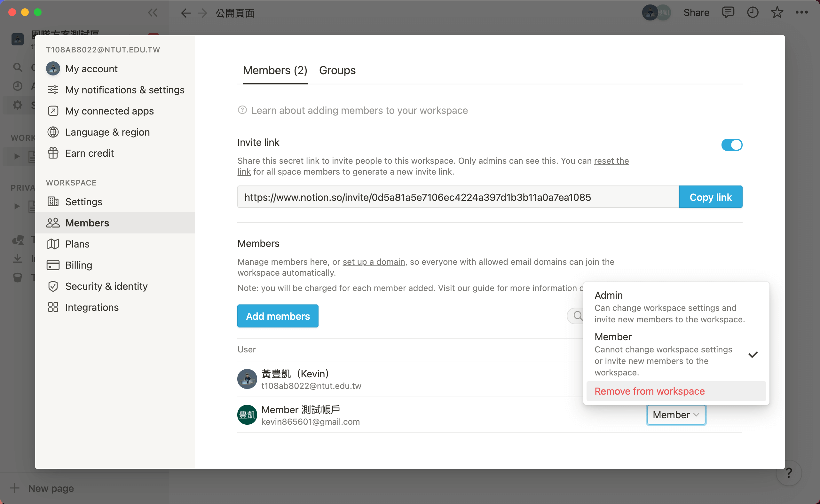Go back with the left arrow
The width and height of the screenshot is (820, 504).
pos(186,13)
